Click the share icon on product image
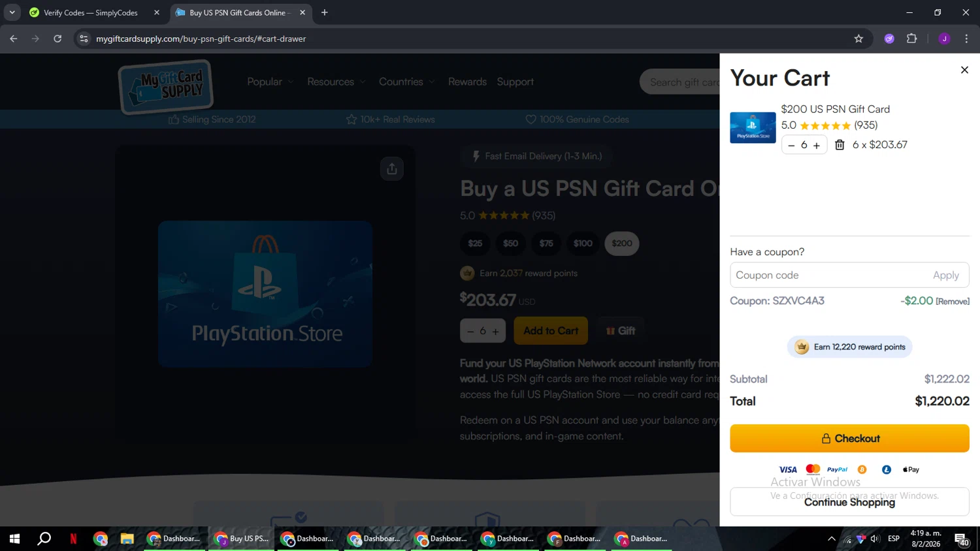Image resolution: width=980 pixels, height=551 pixels. coord(392,168)
